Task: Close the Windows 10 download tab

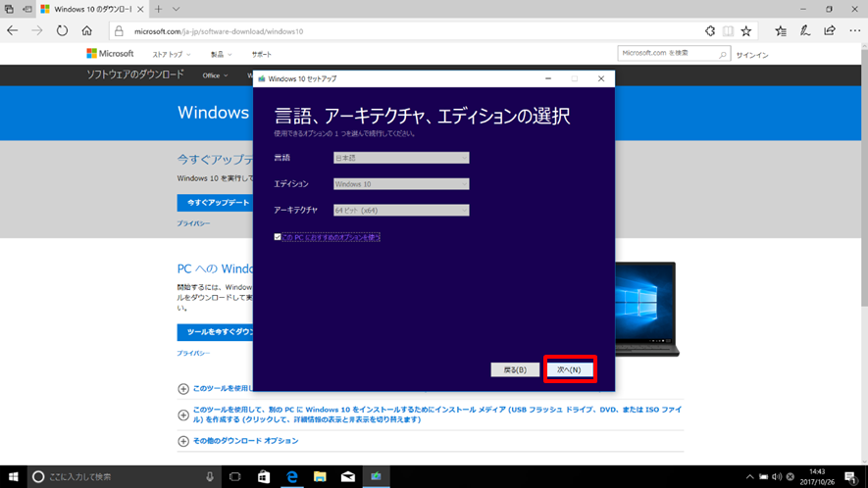Action: [x=140, y=9]
